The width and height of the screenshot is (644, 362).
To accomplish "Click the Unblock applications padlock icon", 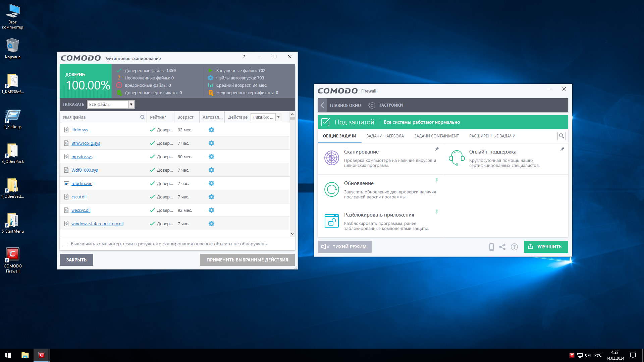I will tap(331, 221).
